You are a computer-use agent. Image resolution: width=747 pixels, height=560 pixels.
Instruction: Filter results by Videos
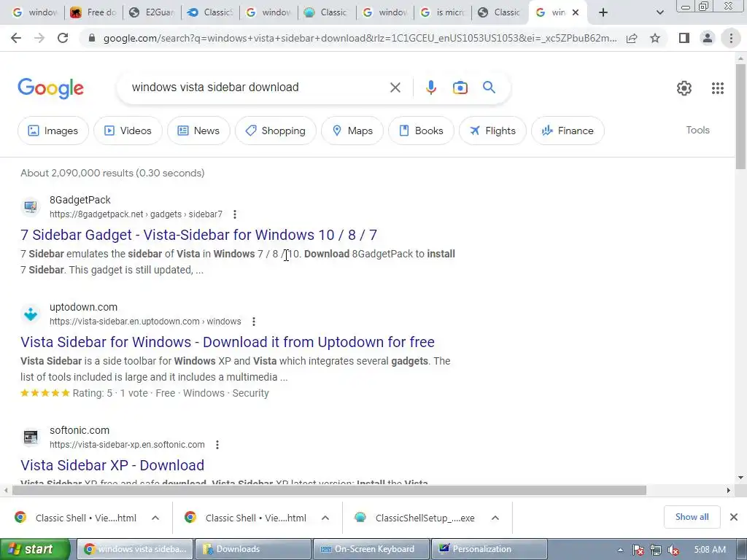(128, 131)
